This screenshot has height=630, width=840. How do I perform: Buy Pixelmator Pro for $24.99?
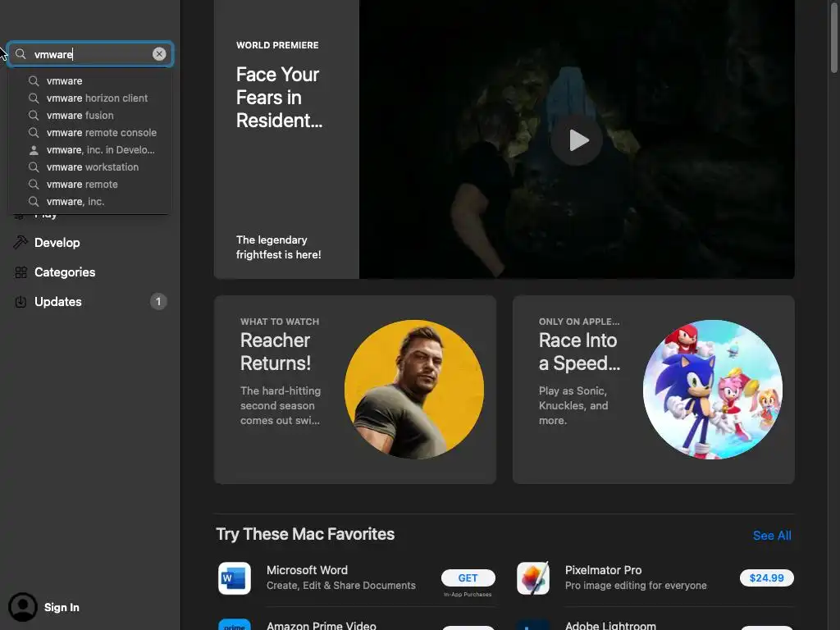tap(767, 578)
